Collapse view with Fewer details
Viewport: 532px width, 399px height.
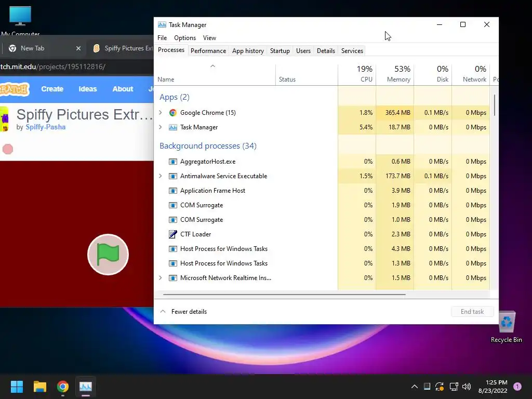click(183, 312)
